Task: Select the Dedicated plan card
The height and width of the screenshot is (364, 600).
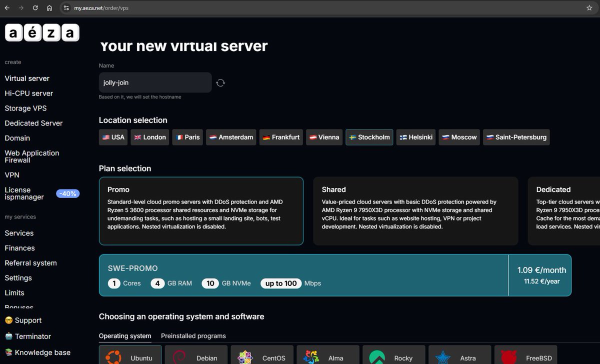Action: [564, 211]
